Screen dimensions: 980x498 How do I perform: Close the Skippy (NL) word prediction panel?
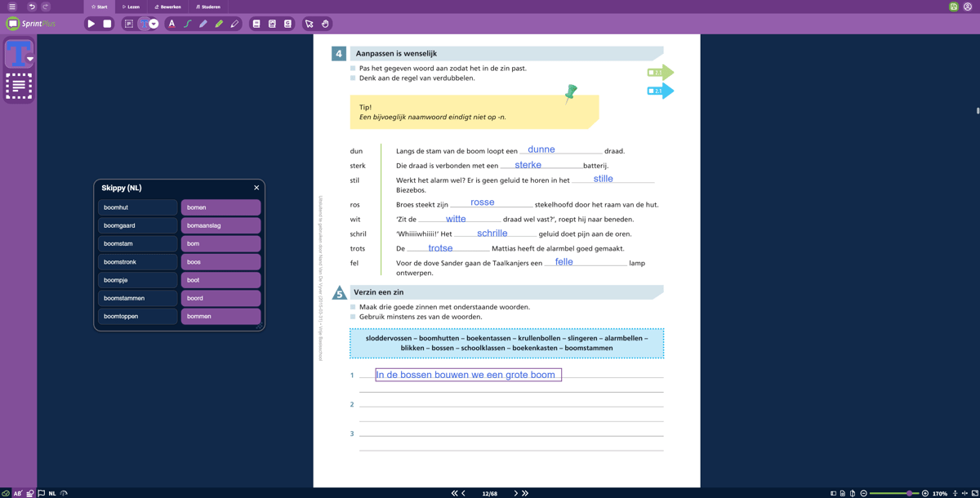[256, 188]
